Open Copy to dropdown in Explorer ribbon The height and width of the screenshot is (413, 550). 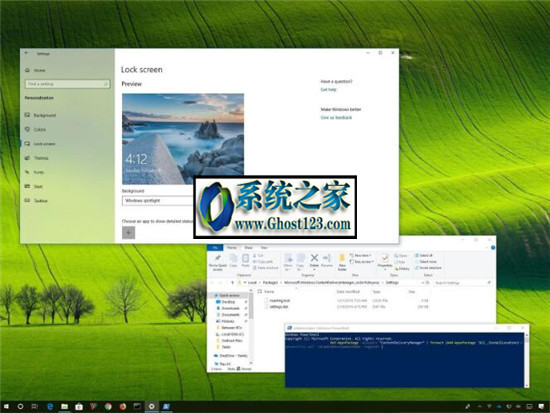pos(300,262)
